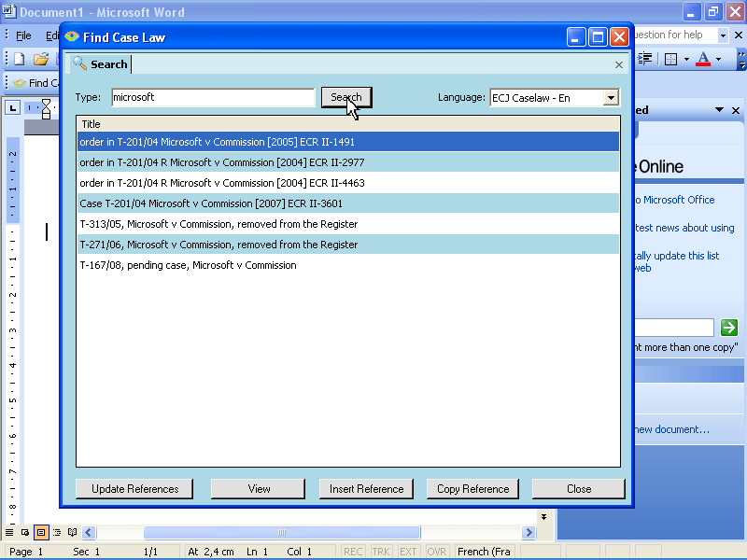The image size is (747, 560).
Task: Select T-313/05 removed from the Register row
Action: pyautogui.click(x=348, y=224)
